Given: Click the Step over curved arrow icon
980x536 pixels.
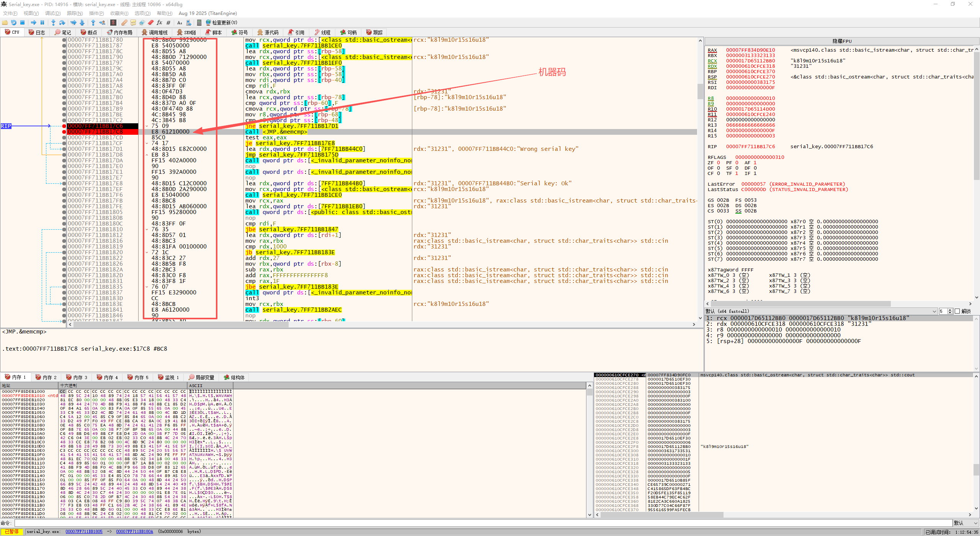Looking at the screenshot, I should [62, 23].
